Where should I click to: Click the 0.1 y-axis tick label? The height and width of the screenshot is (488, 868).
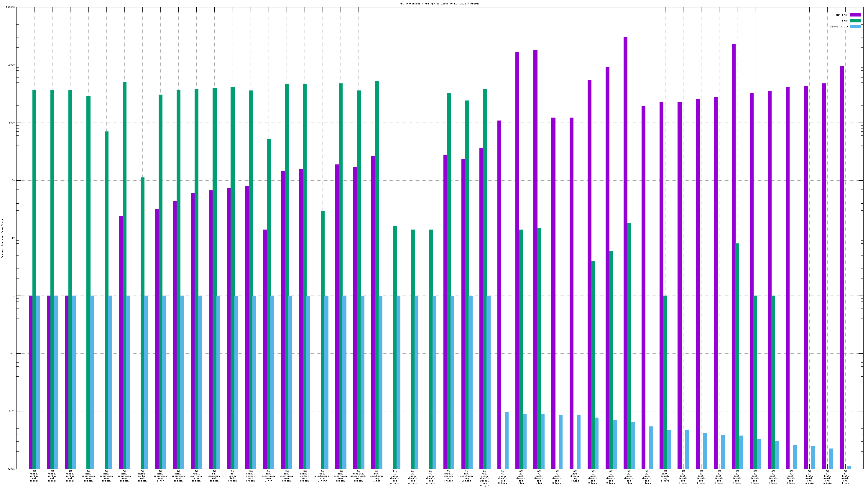pos(13,354)
